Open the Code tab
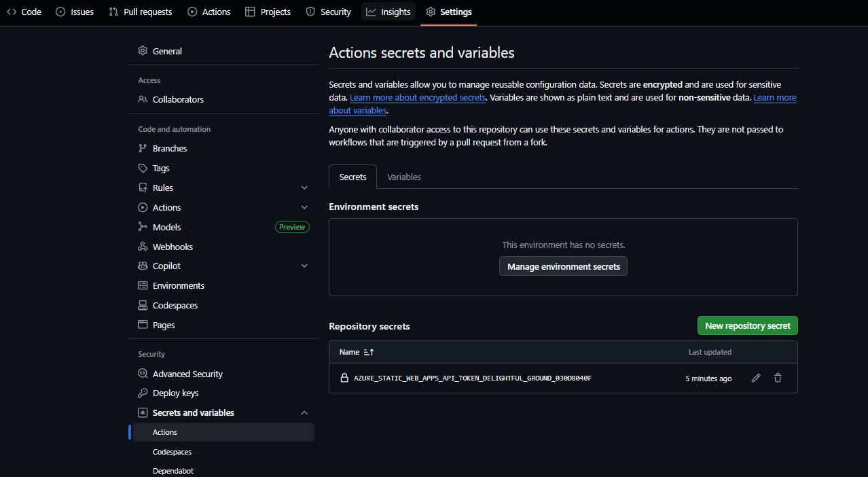 coord(24,12)
